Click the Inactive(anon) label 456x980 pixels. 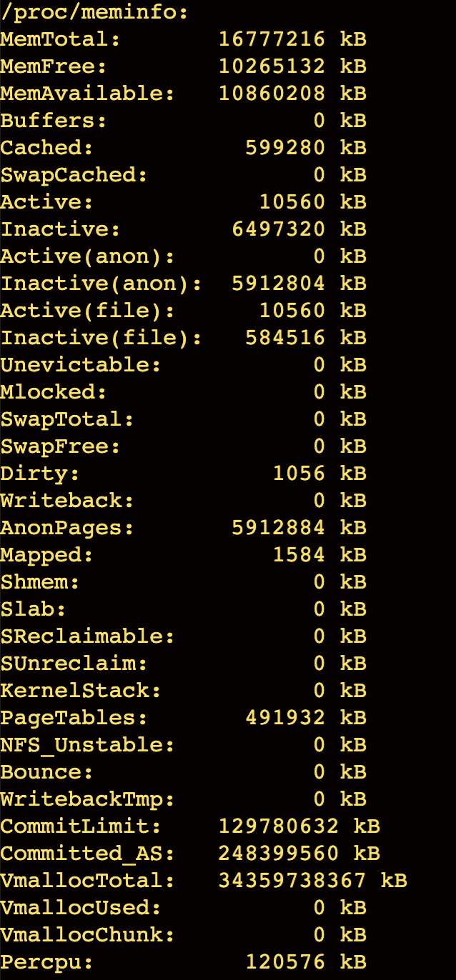click(x=101, y=284)
